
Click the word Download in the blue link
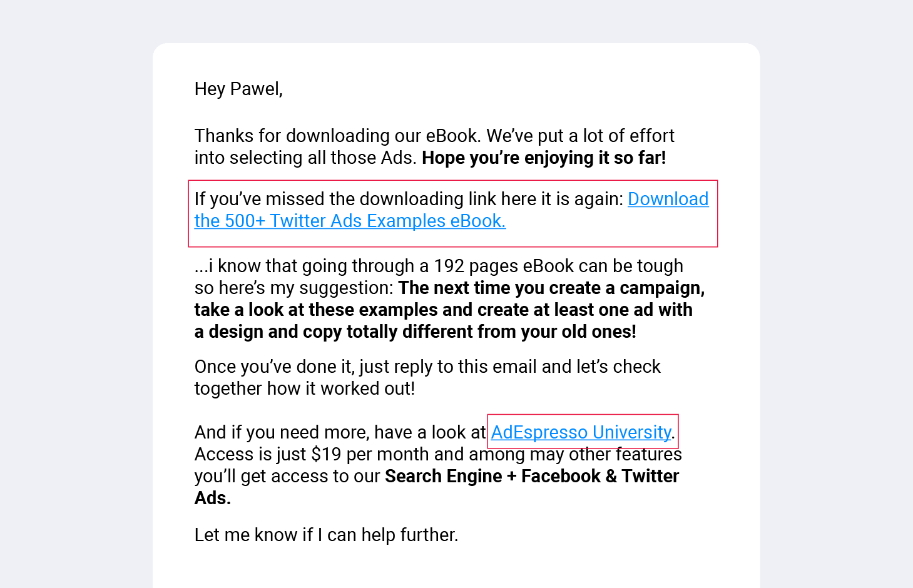668,199
